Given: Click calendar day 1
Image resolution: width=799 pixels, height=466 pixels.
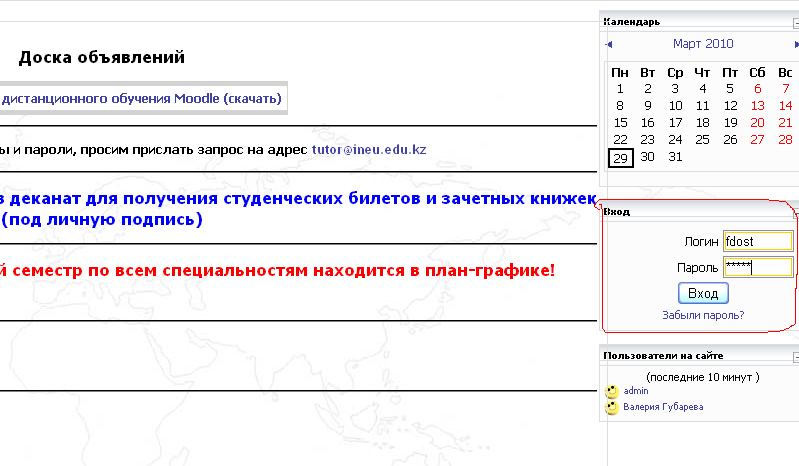Looking at the screenshot, I should 620,89.
